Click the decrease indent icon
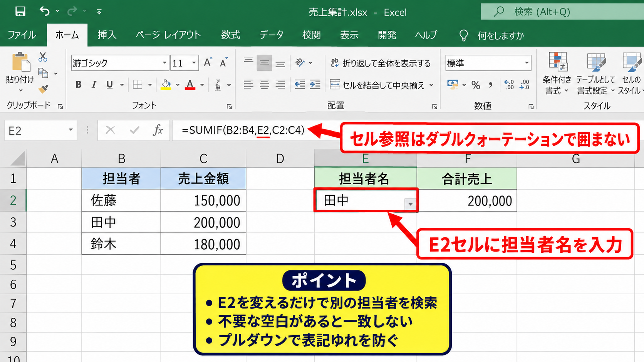Screen dimensions: 644x362 [300, 85]
